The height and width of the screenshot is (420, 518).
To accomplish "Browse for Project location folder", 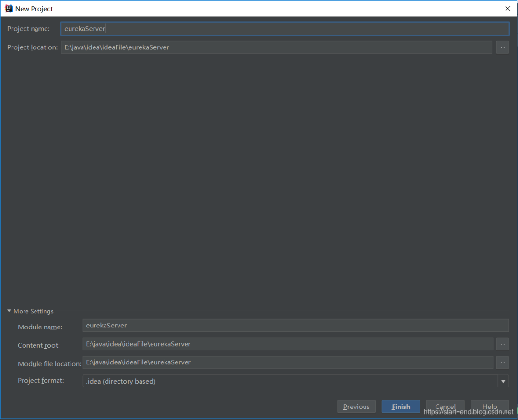I will click(503, 47).
